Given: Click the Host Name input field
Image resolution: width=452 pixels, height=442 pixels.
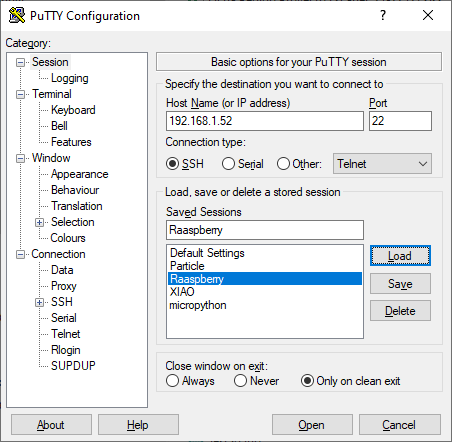Looking at the screenshot, I should [265, 121].
